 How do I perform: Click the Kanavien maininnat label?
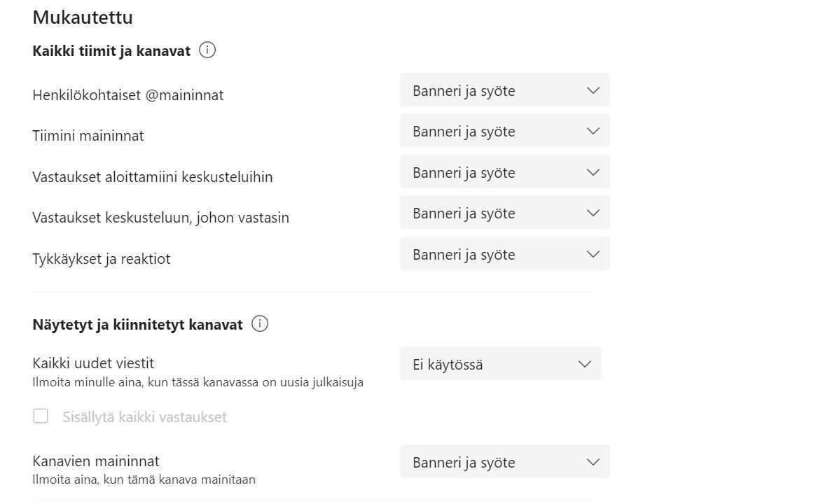[96, 461]
